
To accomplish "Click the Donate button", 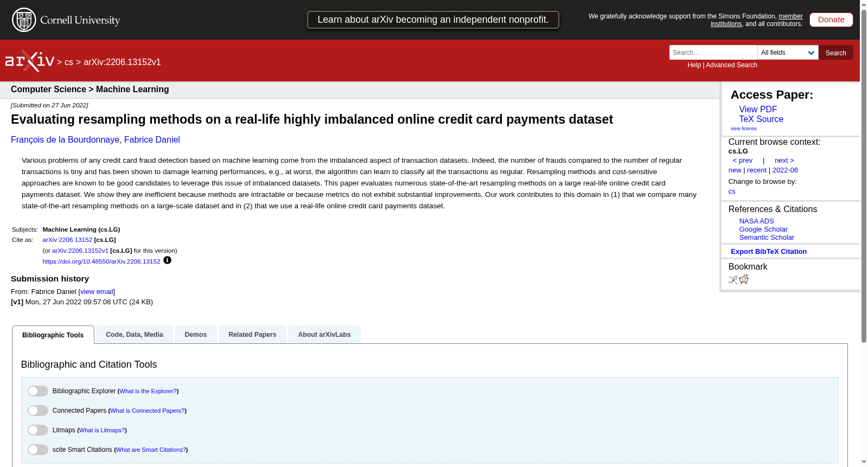I will click(831, 20).
